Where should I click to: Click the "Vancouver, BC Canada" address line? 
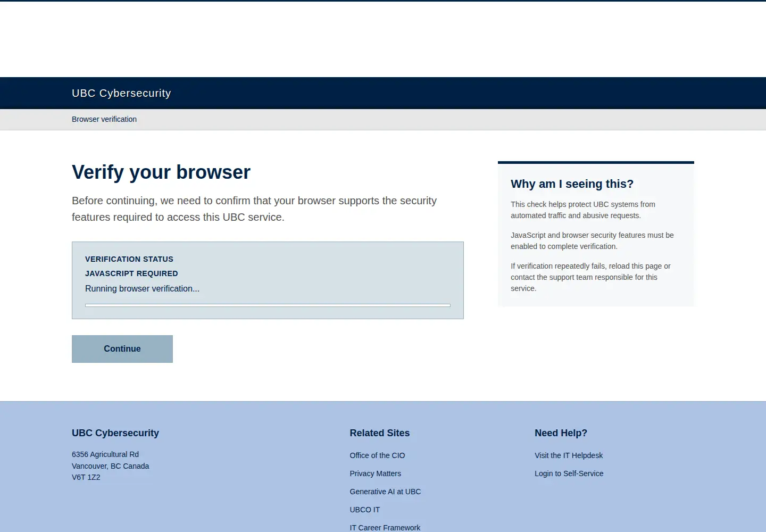pyautogui.click(x=111, y=466)
